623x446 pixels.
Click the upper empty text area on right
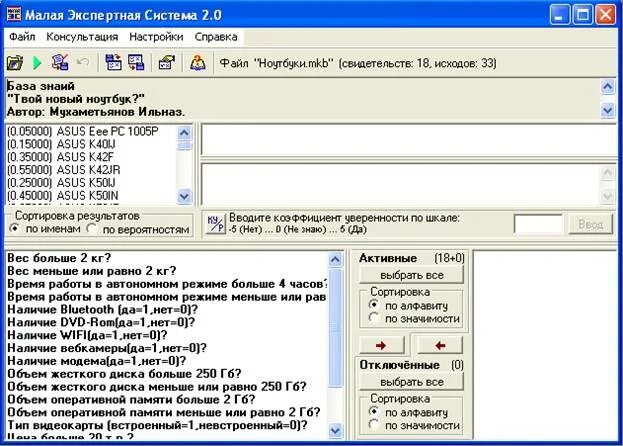(x=409, y=140)
